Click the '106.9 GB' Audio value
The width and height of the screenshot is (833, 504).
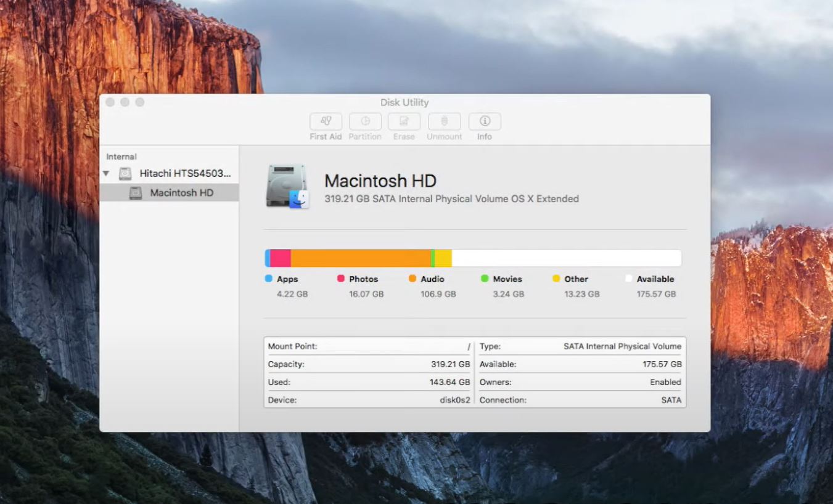[x=438, y=294]
